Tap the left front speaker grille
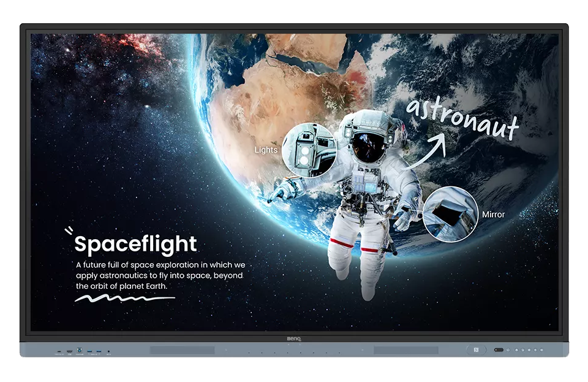Image resolution: width=588 pixels, height=382 pixels. [x=182, y=350]
